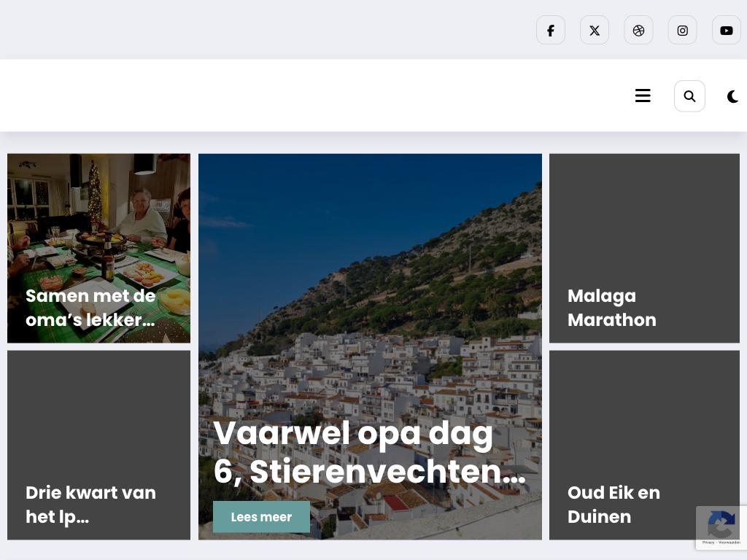Click the X (Twitter) icon
Image resolution: width=747 pixels, height=560 pixels.
(x=595, y=30)
